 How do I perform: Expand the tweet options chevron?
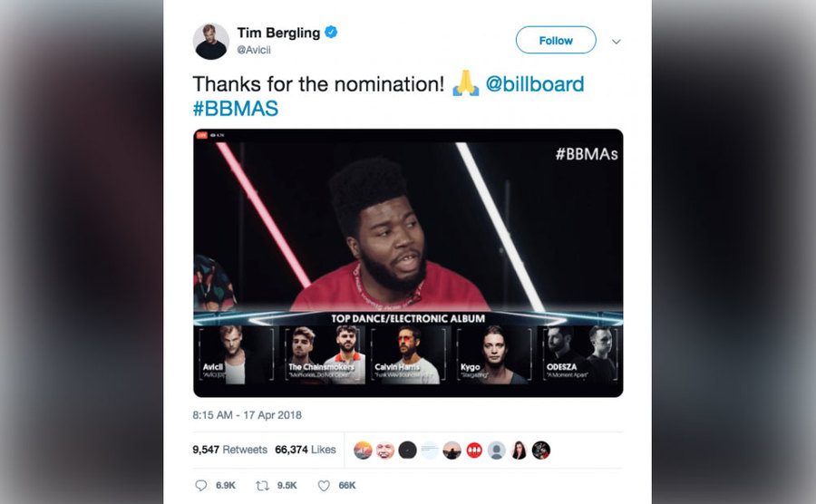617,42
